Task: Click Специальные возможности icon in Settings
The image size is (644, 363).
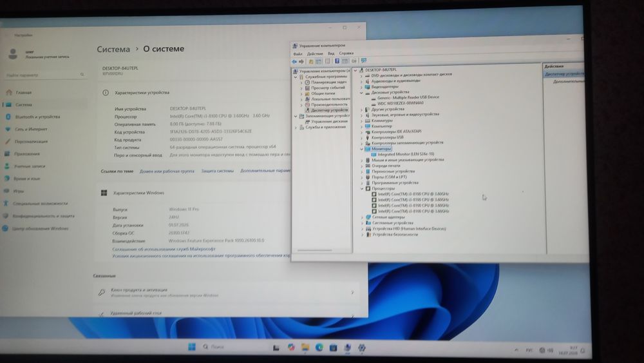Action: [6, 203]
